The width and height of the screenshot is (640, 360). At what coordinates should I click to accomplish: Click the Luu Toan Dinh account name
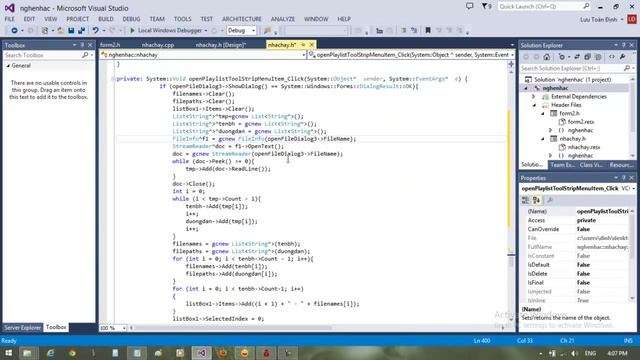(x=599, y=20)
